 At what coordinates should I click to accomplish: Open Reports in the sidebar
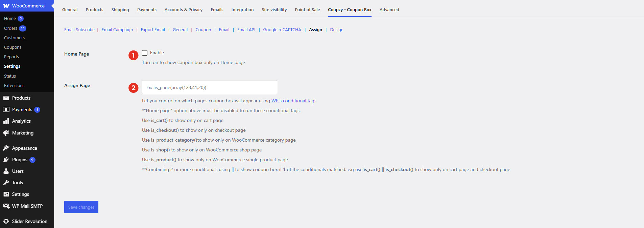click(x=11, y=57)
